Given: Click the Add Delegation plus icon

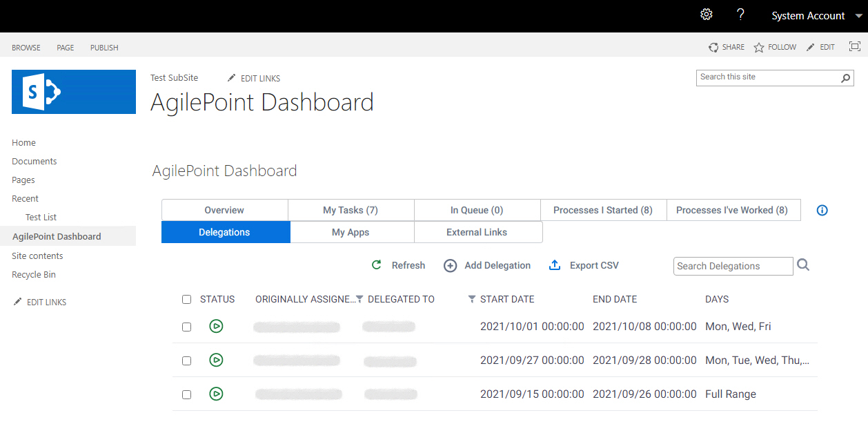Looking at the screenshot, I should pos(450,265).
